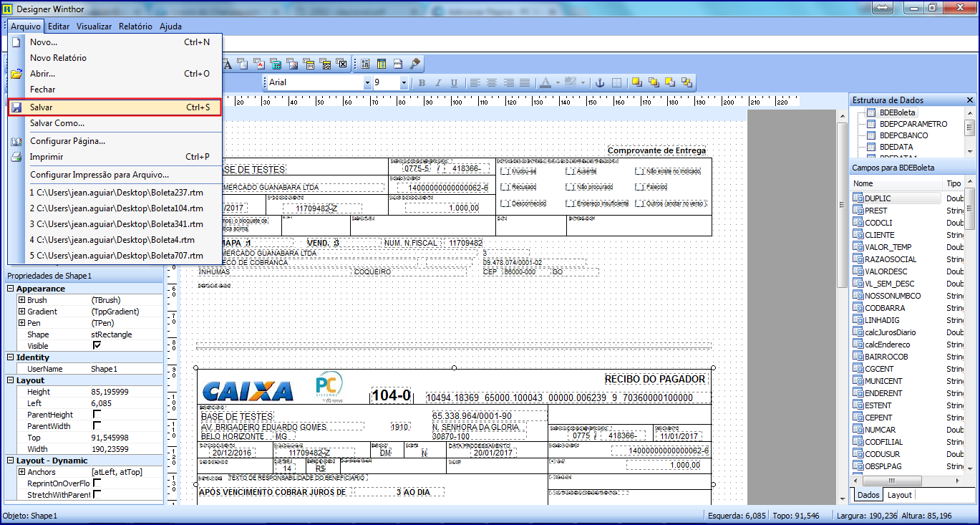Click the last layer-order icon in format toolbar
Image resolution: width=980 pixels, height=525 pixels.
coord(687,82)
